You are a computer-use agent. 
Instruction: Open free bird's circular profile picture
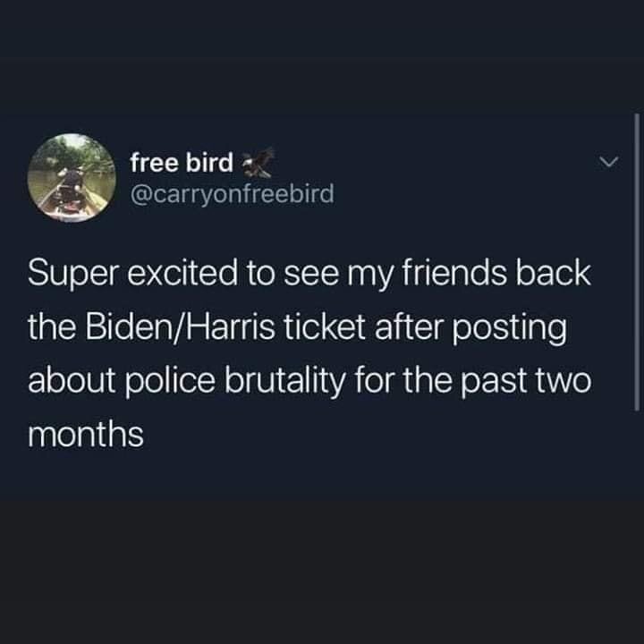pos(72,178)
